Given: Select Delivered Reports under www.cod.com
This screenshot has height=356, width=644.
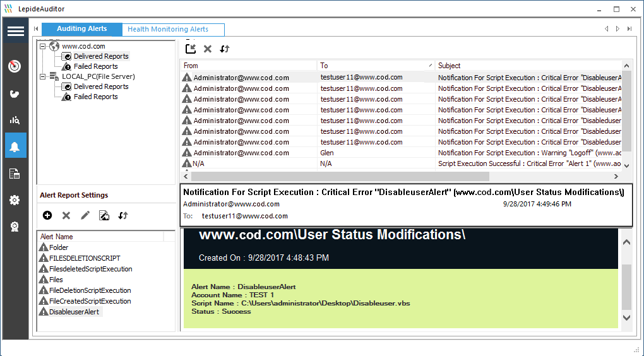Looking at the screenshot, I should click(x=101, y=56).
